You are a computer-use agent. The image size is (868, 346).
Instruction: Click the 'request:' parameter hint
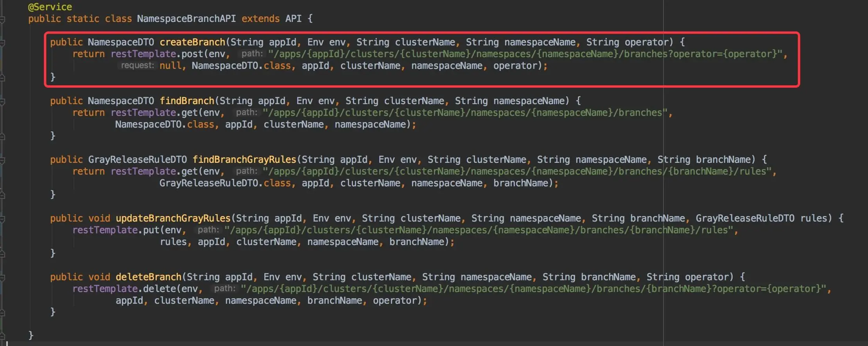coord(137,65)
